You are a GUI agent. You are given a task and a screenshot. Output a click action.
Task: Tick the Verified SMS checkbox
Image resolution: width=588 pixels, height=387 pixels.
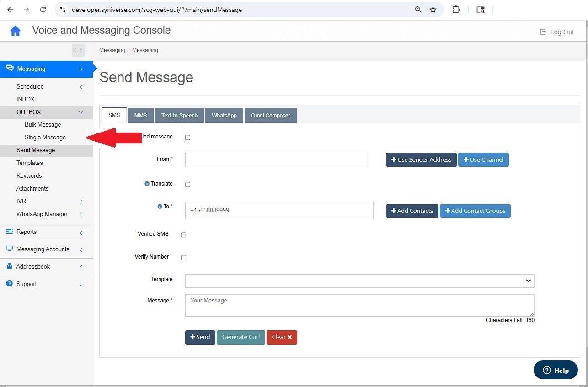click(184, 235)
